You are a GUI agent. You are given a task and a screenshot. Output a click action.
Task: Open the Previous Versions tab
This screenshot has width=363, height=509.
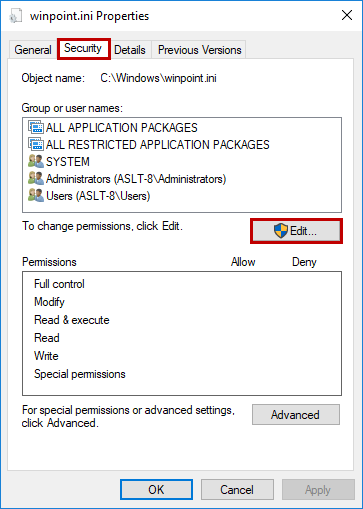pyautogui.click(x=199, y=50)
